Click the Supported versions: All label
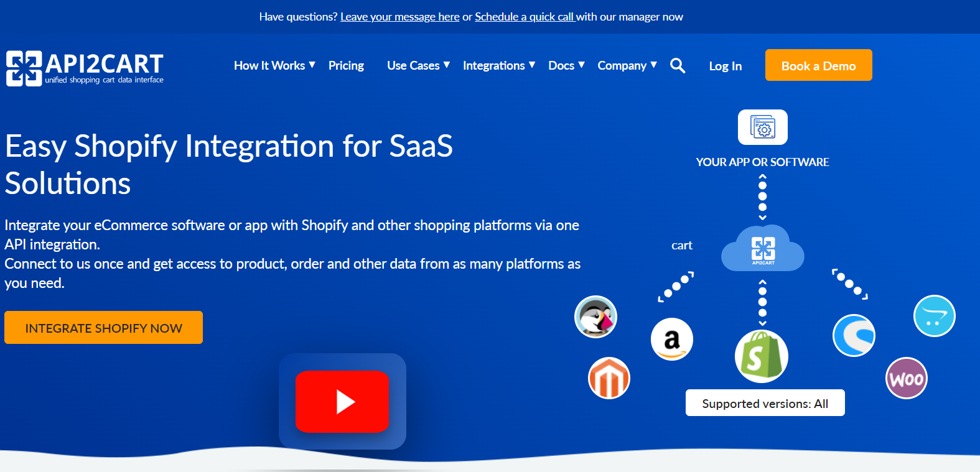 (765, 403)
